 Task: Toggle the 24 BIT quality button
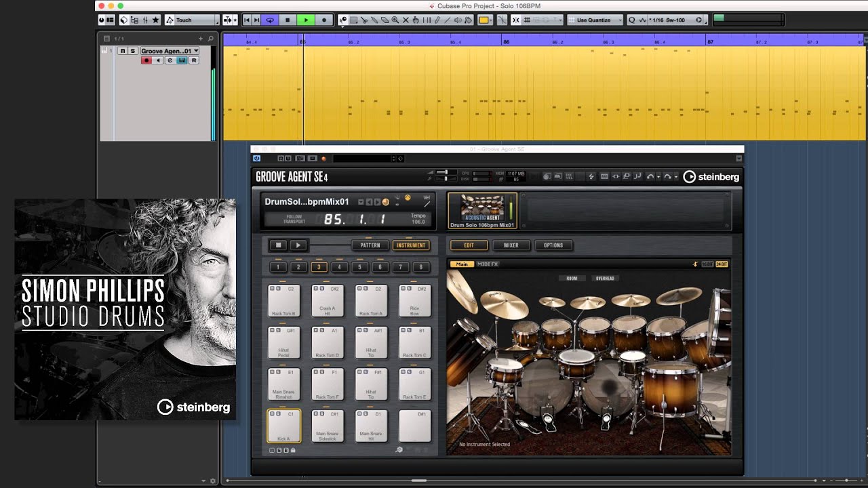coord(722,264)
